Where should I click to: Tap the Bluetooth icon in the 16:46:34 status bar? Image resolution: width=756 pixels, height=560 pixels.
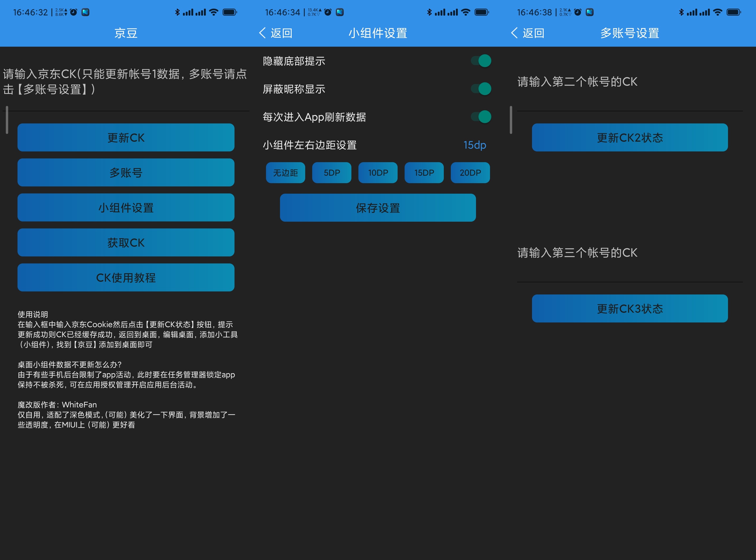click(x=429, y=12)
